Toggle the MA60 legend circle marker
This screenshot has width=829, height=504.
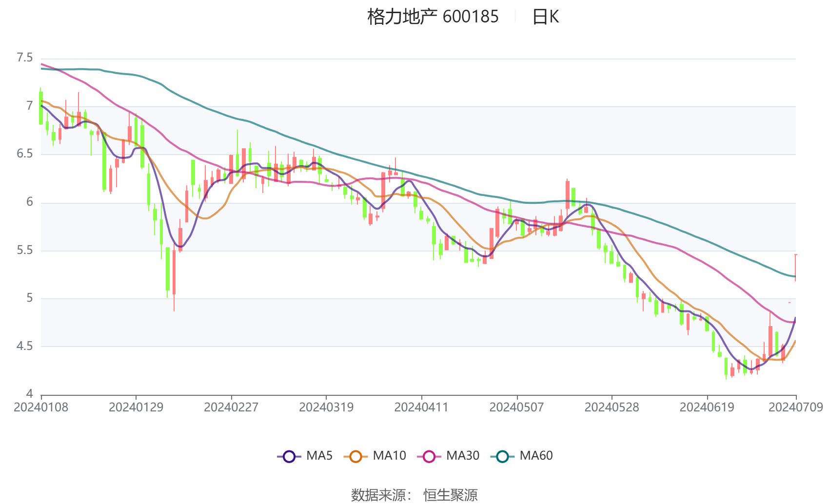point(502,457)
